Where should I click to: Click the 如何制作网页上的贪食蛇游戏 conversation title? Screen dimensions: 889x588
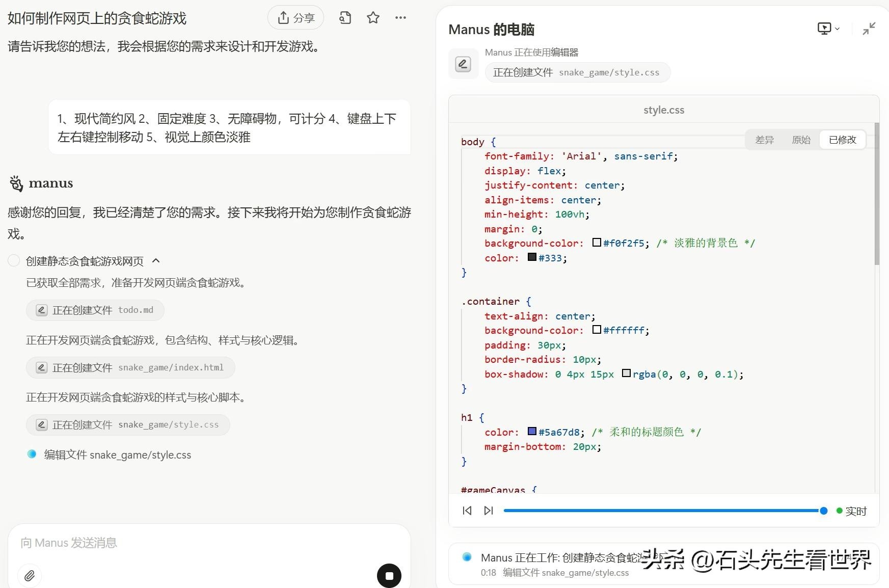pos(97,18)
